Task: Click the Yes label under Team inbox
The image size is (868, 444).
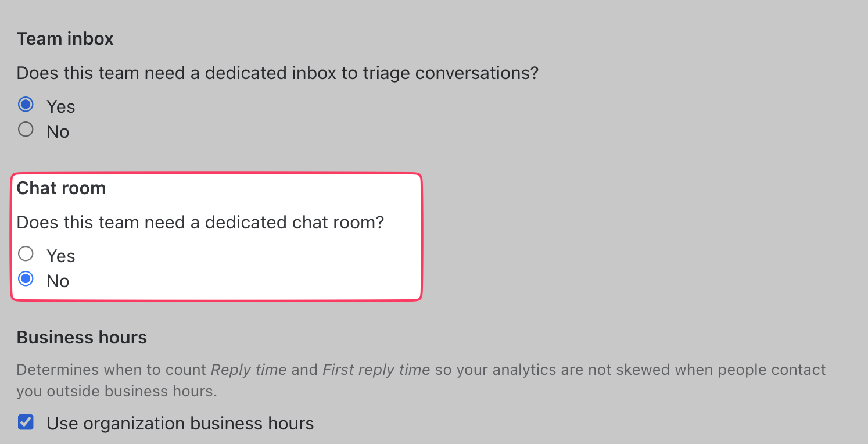Action: [x=60, y=106]
